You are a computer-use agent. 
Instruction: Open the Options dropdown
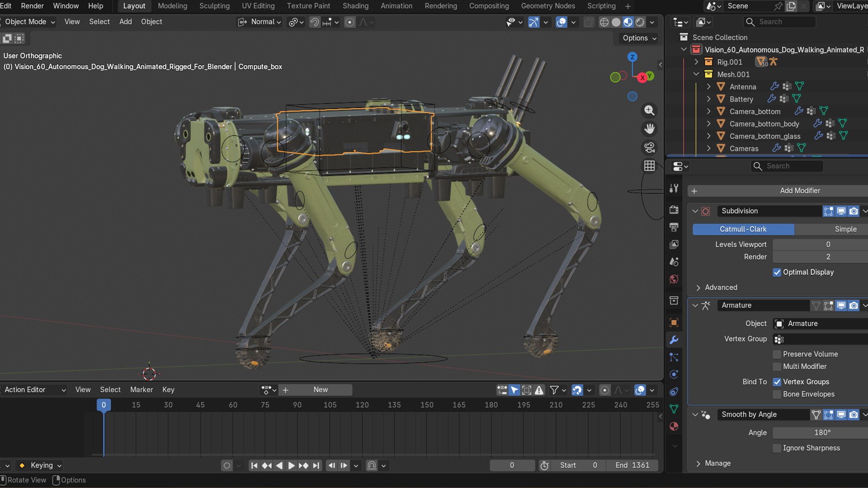click(x=639, y=38)
